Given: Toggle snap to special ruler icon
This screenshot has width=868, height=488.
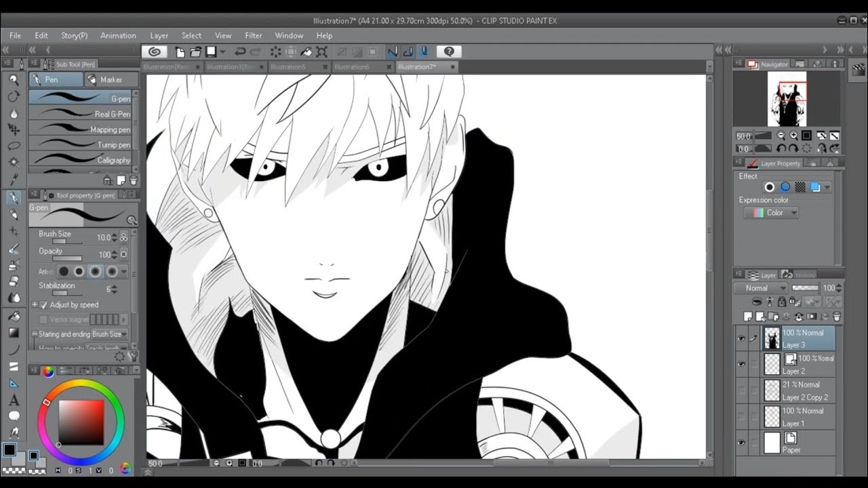Looking at the screenshot, I should click(408, 52).
